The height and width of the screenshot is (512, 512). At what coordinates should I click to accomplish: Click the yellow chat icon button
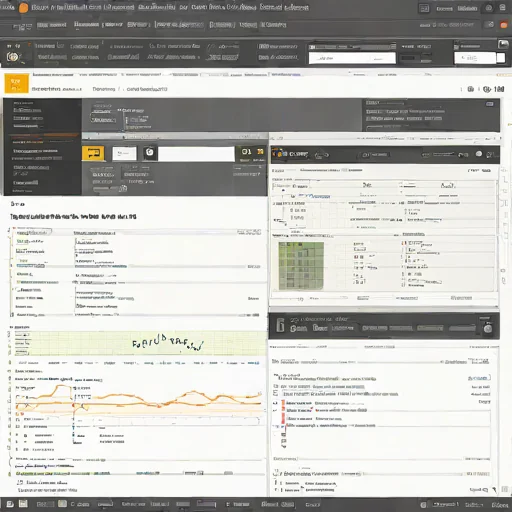pos(93,153)
